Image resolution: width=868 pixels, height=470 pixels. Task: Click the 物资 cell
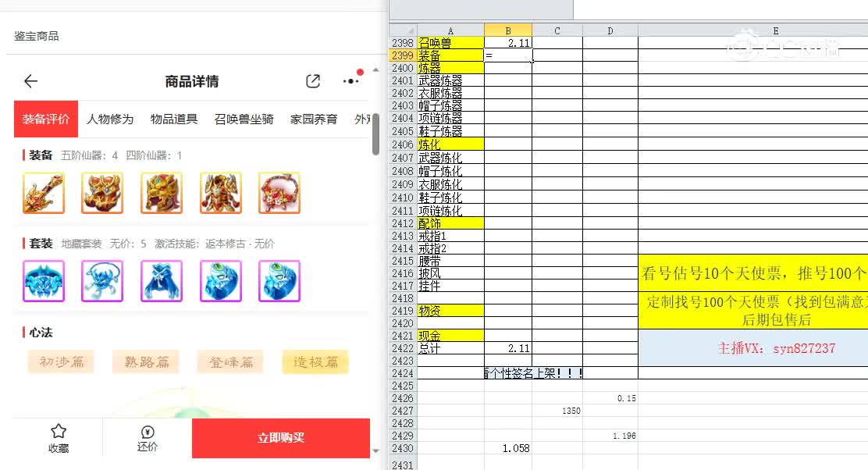tap(450, 311)
